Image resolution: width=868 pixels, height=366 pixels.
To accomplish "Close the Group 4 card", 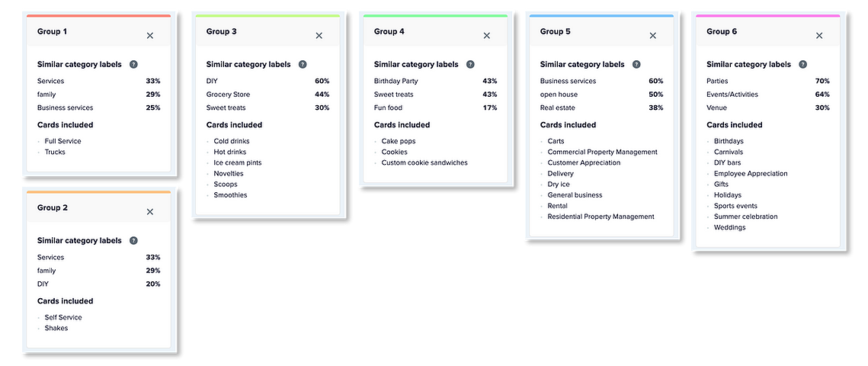I will 487,35.
